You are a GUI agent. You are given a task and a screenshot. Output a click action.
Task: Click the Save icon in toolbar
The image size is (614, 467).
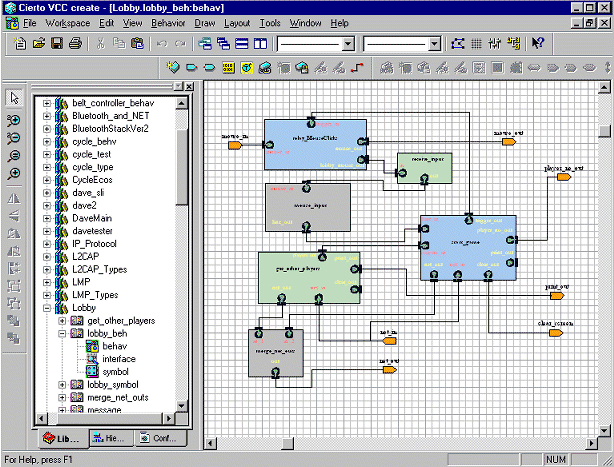point(57,43)
